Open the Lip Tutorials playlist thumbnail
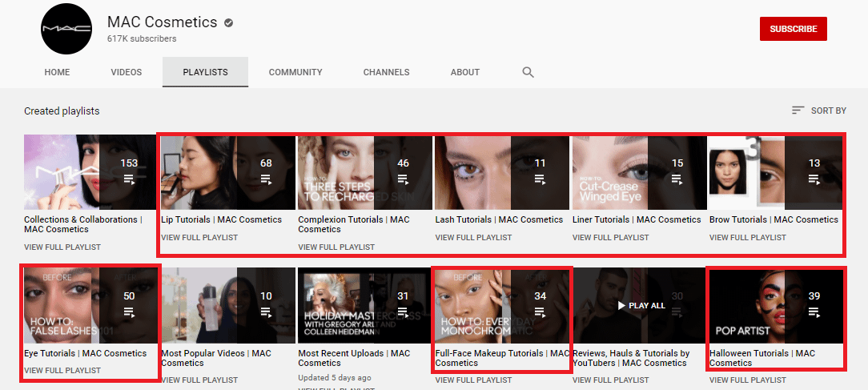Viewport: 868px width, 390px height. 228,171
